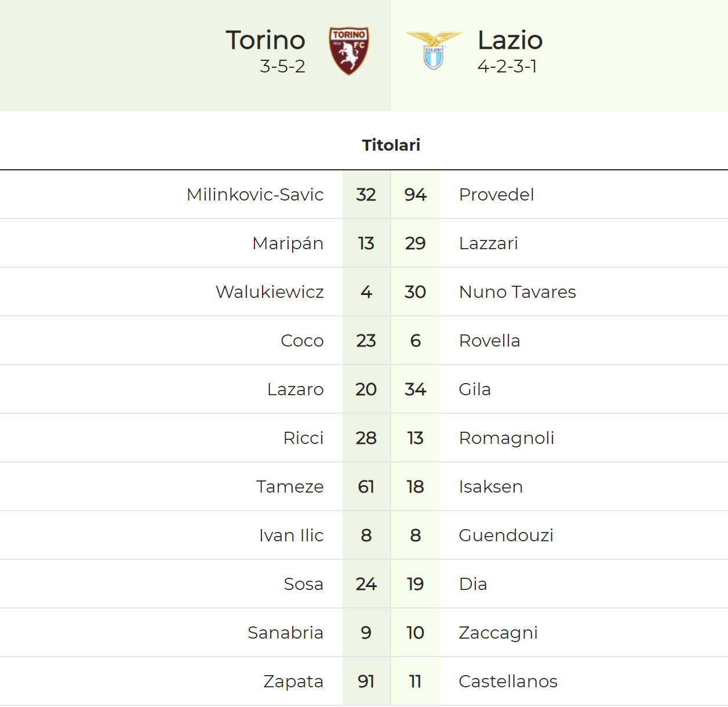
Task: Select the Titolari section header
Action: coord(391,145)
